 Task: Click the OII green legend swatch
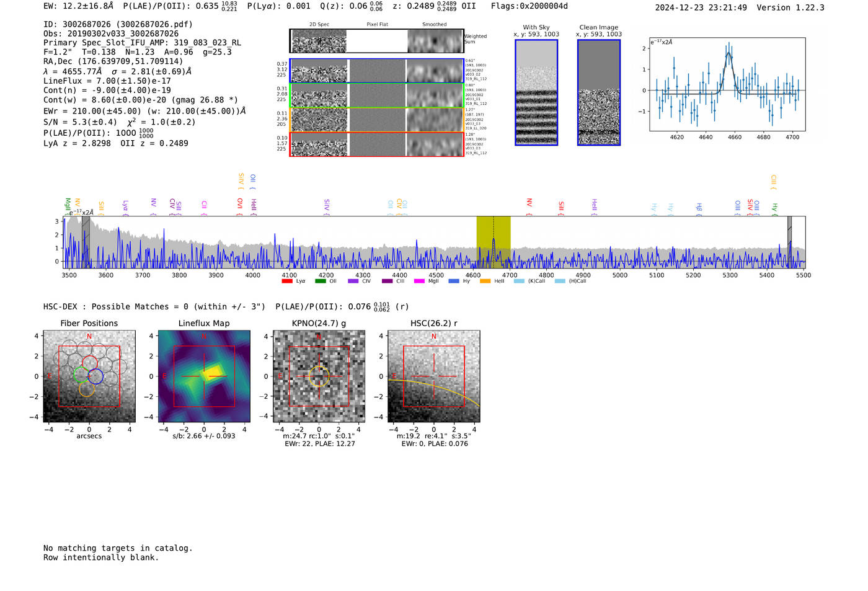coord(320,282)
